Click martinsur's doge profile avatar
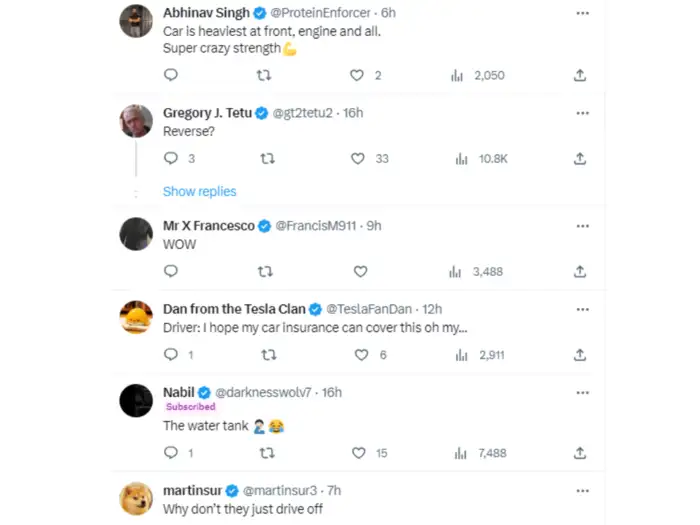The height and width of the screenshot is (525, 700). coord(136,498)
